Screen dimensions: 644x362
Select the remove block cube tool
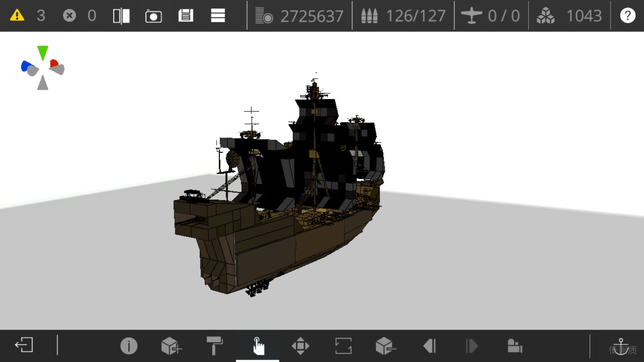(386, 346)
